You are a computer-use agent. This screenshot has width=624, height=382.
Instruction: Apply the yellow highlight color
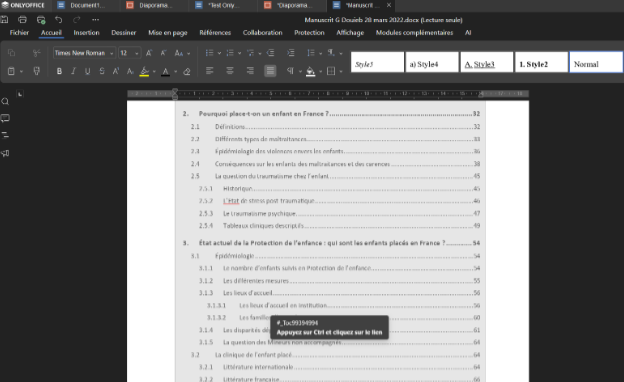(x=144, y=72)
